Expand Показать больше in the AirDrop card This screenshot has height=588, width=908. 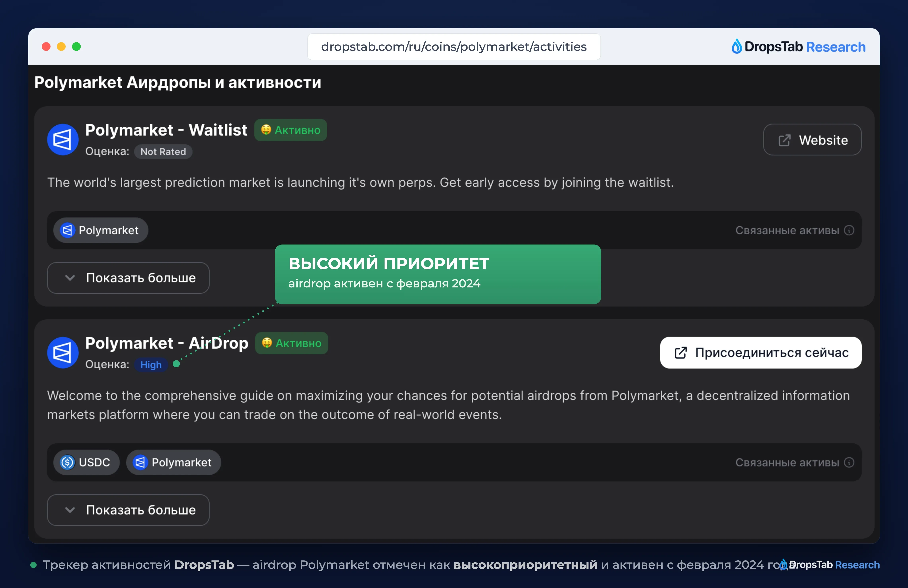128,510
